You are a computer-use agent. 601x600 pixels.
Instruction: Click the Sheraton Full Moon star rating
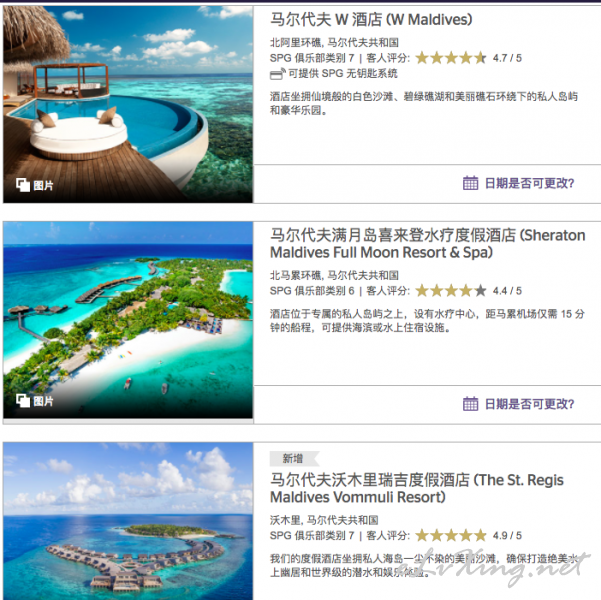[451, 291]
